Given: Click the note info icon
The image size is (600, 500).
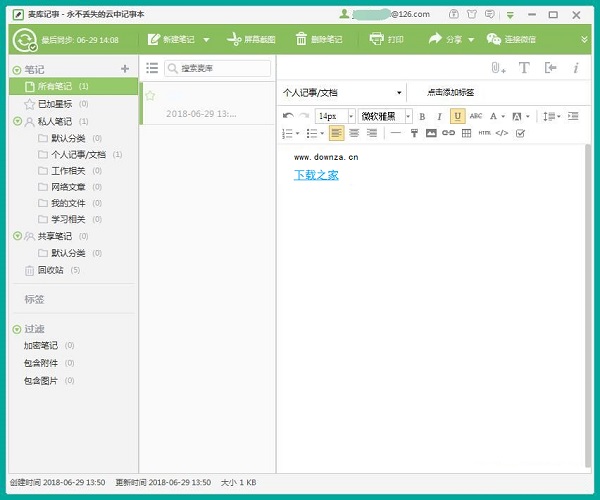Looking at the screenshot, I should (x=575, y=68).
